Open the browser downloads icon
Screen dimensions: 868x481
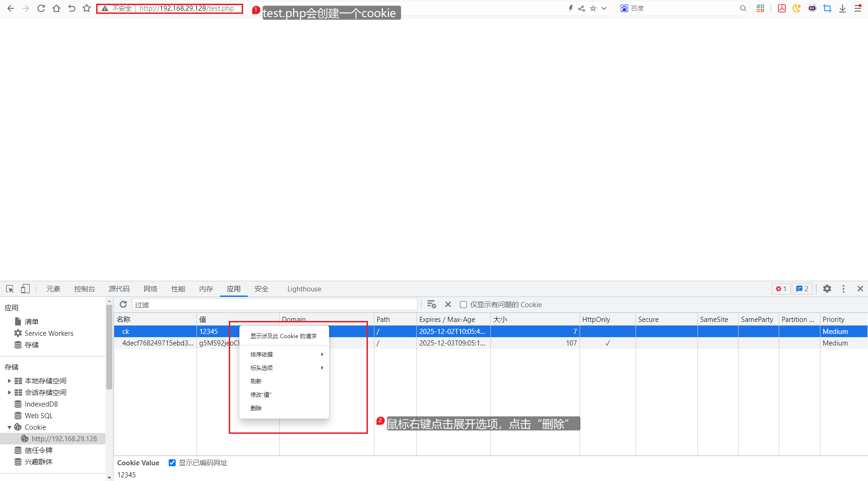pos(843,8)
